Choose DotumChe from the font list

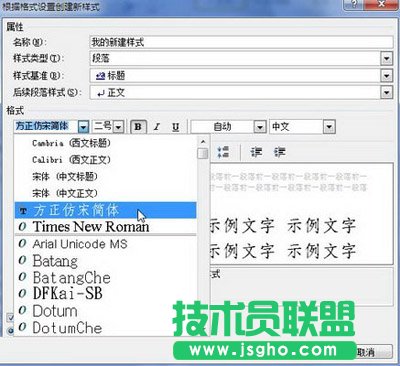click(x=105, y=328)
